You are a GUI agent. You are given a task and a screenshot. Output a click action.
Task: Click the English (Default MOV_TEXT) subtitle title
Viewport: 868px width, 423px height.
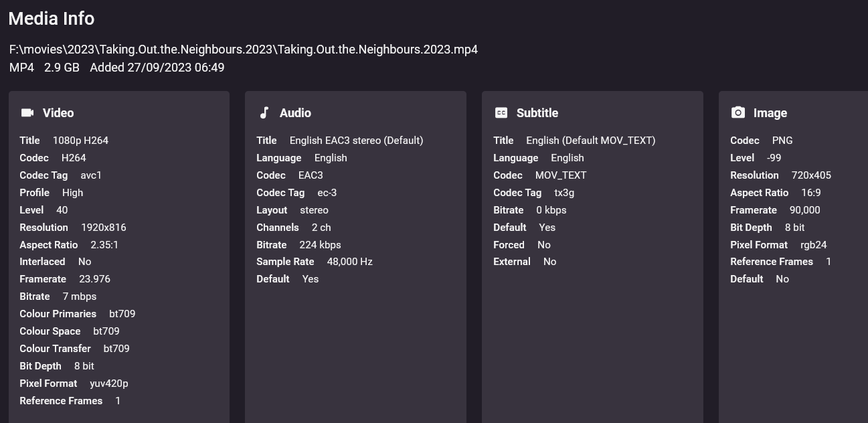point(591,141)
